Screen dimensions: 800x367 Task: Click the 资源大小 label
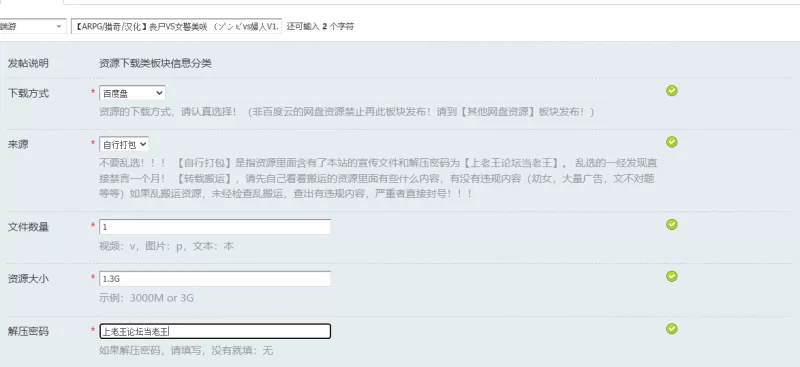28,279
